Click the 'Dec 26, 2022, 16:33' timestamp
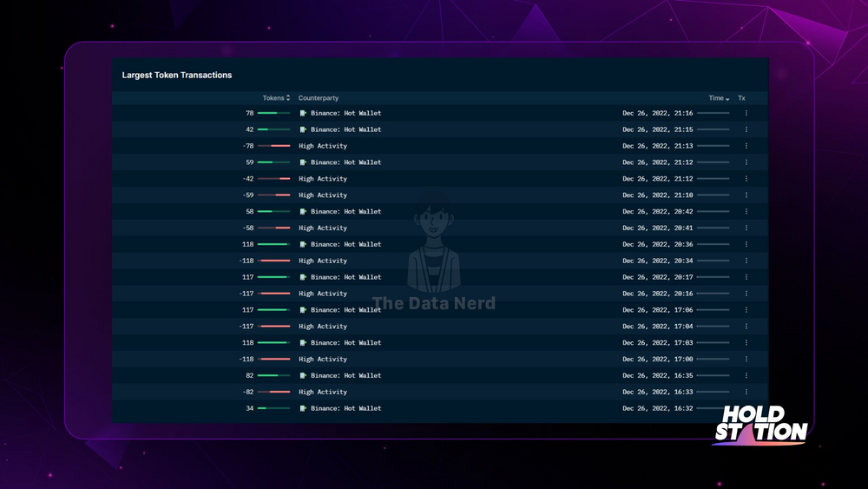This screenshot has width=868, height=489. [658, 392]
